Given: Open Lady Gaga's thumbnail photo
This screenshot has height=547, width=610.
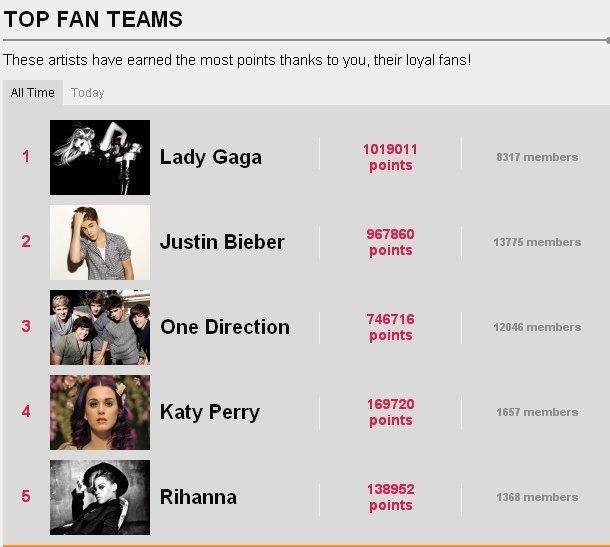Looking at the screenshot, I should (x=100, y=157).
